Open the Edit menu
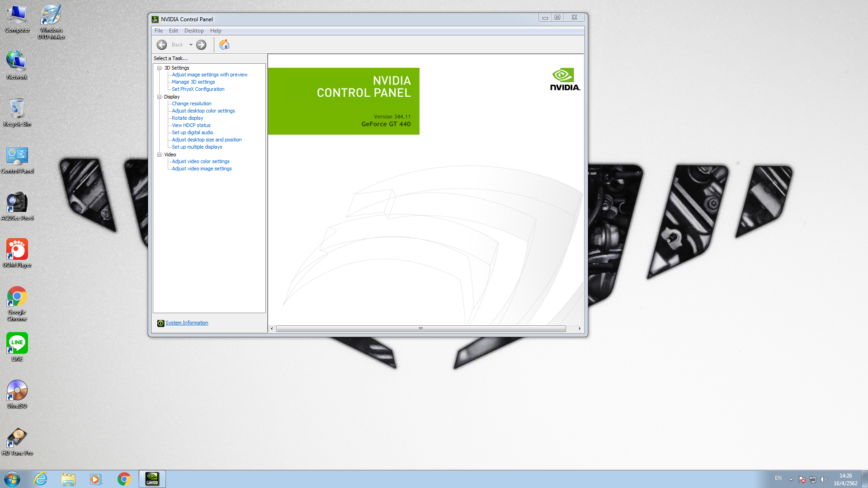Image resolution: width=868 pixels, height=488 pixels. (174, 31)
